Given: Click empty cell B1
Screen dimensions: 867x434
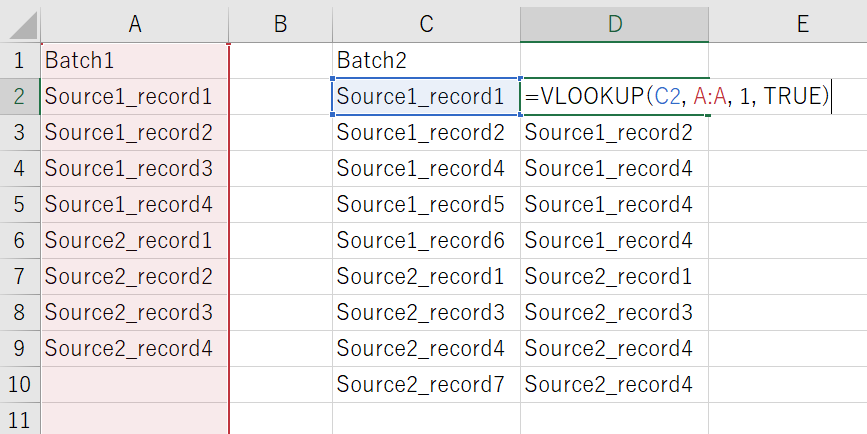Looking at the screenshot, I should click(x=280, y=60).
